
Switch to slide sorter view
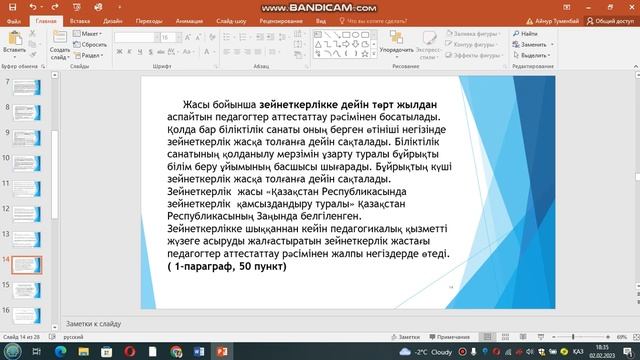coord(505,337)
